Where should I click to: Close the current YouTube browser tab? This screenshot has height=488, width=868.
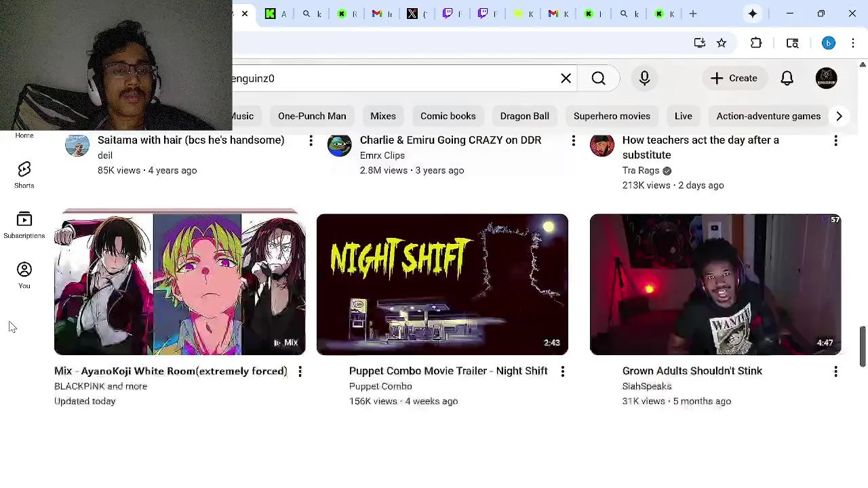pos(245,14)
